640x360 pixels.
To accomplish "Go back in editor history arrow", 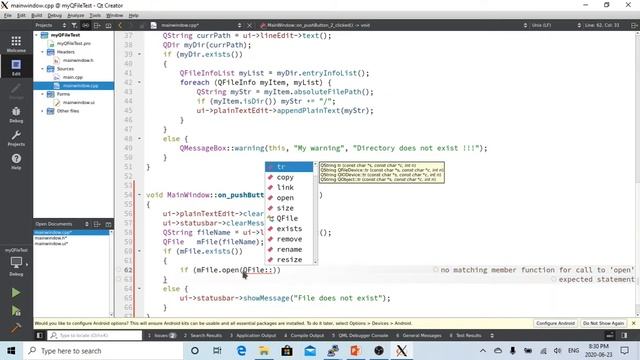I will pos(120,25).
